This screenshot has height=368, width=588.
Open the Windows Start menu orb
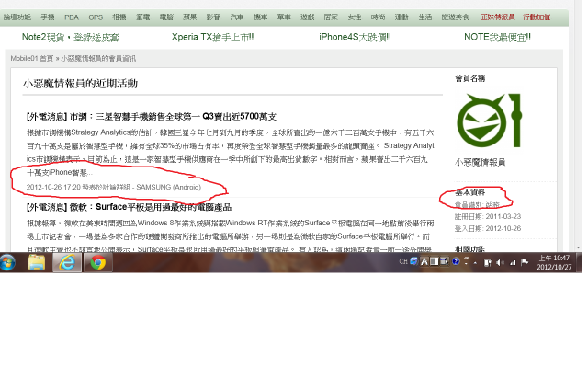[x=7, y=262]
